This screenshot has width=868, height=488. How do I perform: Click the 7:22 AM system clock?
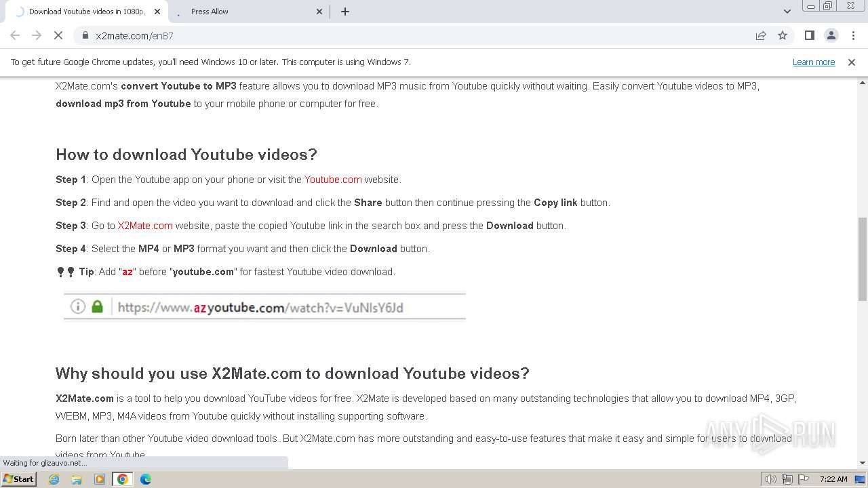833,479
